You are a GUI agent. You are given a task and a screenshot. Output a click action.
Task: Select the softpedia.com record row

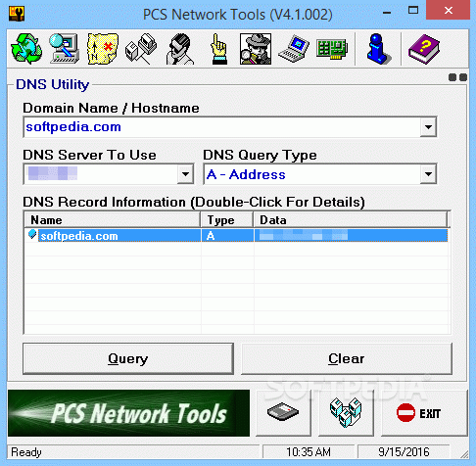point(236,236)
